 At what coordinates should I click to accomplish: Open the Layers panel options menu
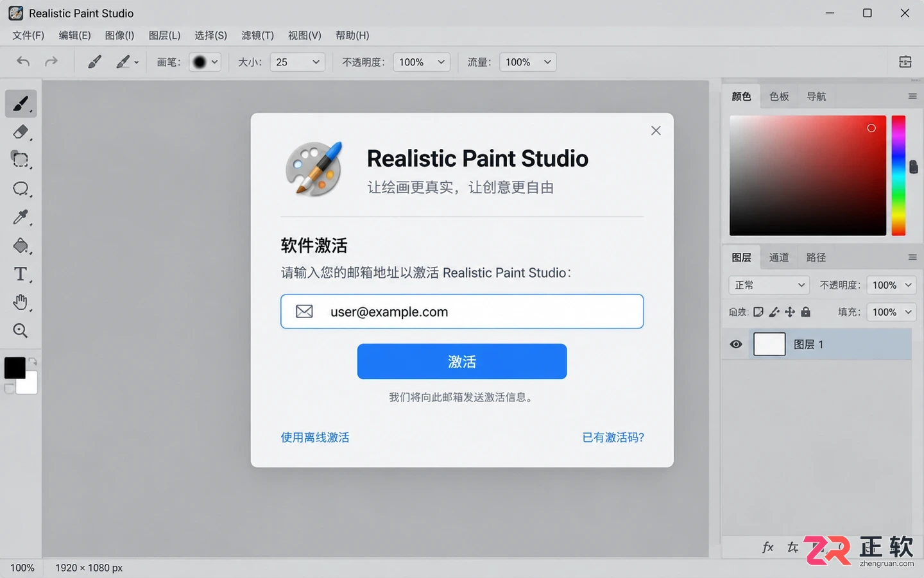[x=912, y=257]
